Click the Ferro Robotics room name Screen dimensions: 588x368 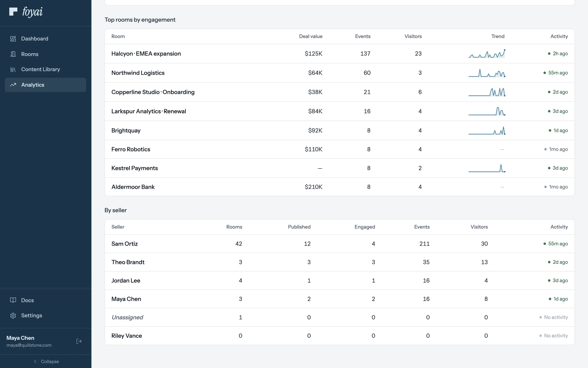coord(131,149)
